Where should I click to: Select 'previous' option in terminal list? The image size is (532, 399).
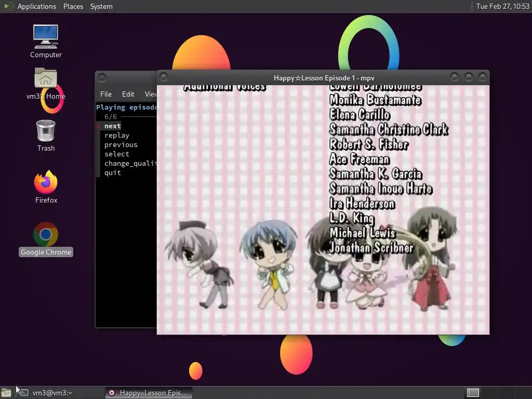coord(121,144)
